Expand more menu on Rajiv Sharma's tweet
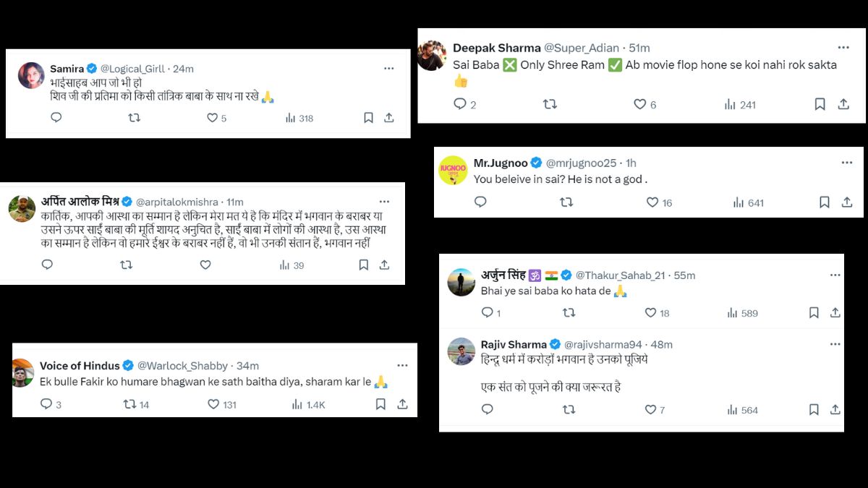868x488 pixels. [x=835, y=344]
